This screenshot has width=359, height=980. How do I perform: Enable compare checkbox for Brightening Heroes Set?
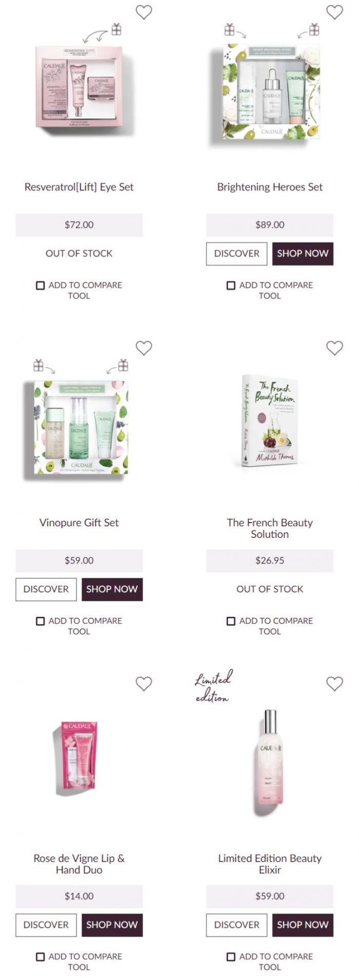[231, 285]
